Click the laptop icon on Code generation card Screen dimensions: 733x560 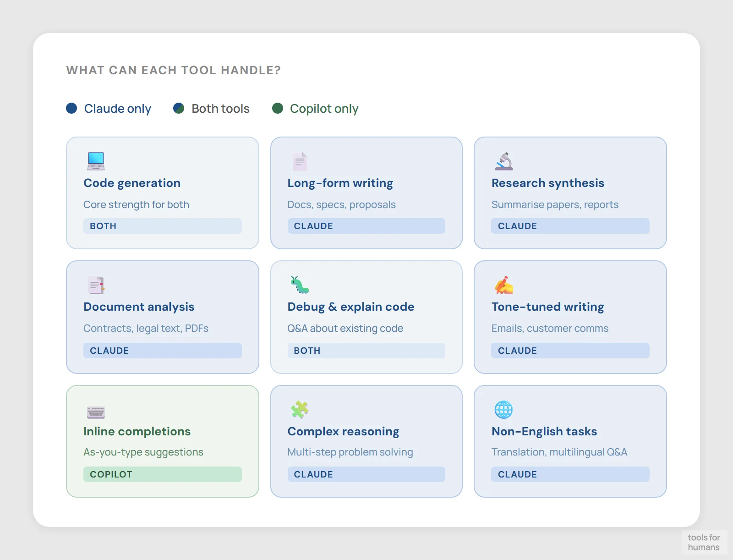pyautogui.click(x=95, y=161)
